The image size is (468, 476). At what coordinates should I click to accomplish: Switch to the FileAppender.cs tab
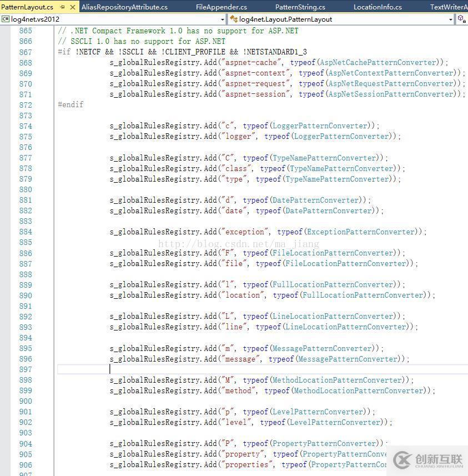[220, 7]
